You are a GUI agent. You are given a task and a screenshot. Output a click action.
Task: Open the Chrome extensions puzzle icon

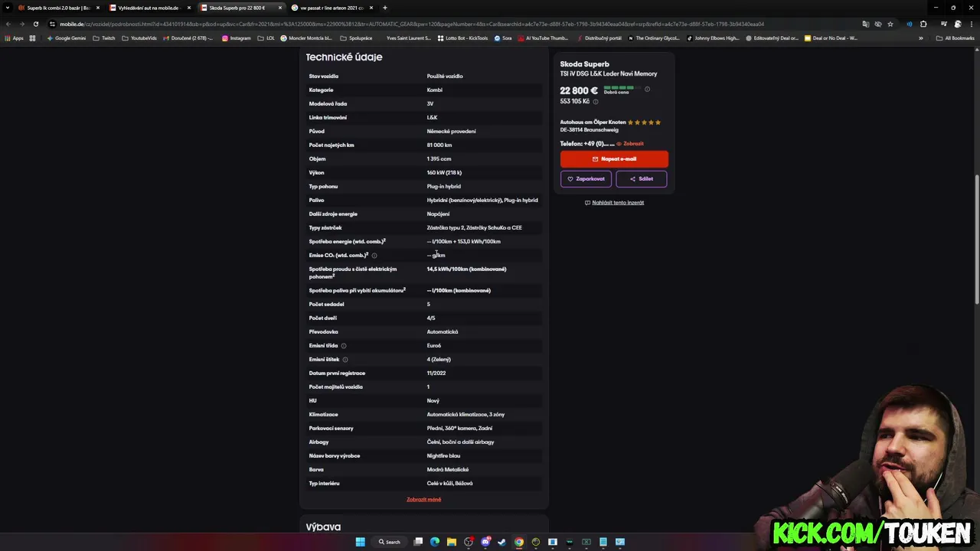point(923,24)
